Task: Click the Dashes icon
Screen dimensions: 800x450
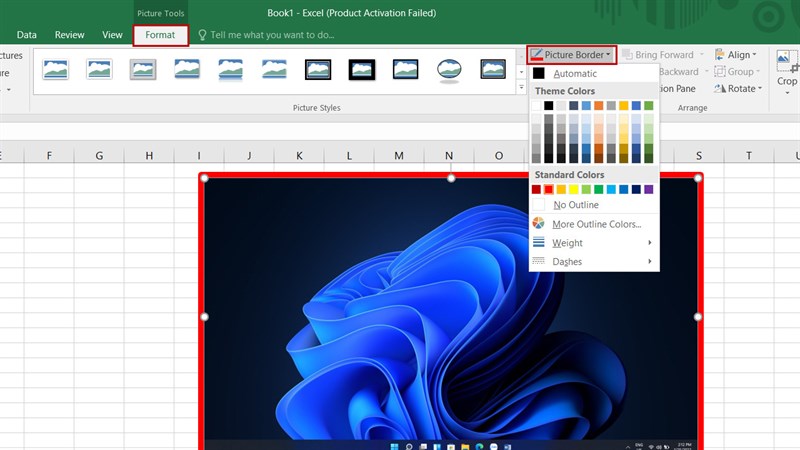Action: 539,261
